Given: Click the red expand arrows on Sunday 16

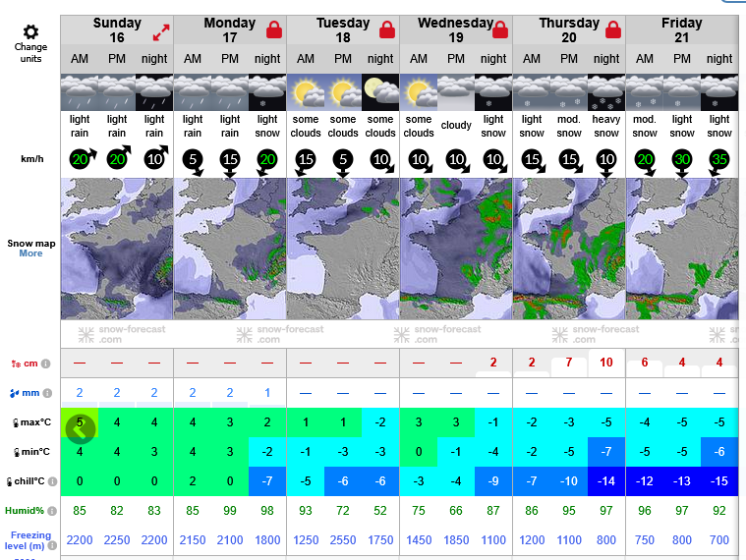Looking at the screenshot, I should click(x=161, y=32).
